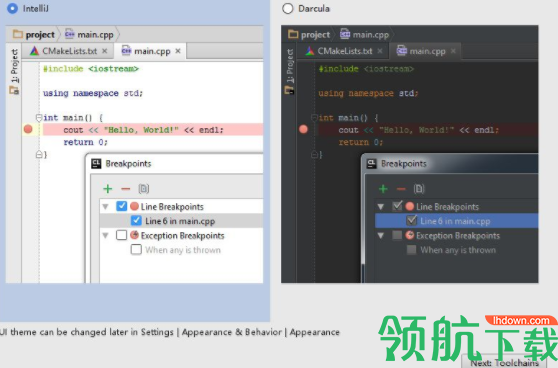The height and width of the screenshot is (368, 558).
Task: Click closing brace fold marker in IntelliJ preview
Action: pos(39,154)
